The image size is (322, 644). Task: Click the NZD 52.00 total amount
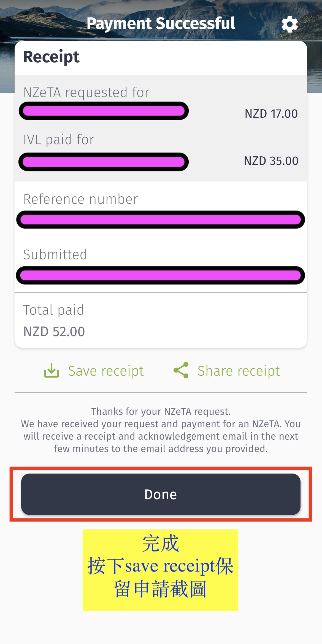click(54, 332)
